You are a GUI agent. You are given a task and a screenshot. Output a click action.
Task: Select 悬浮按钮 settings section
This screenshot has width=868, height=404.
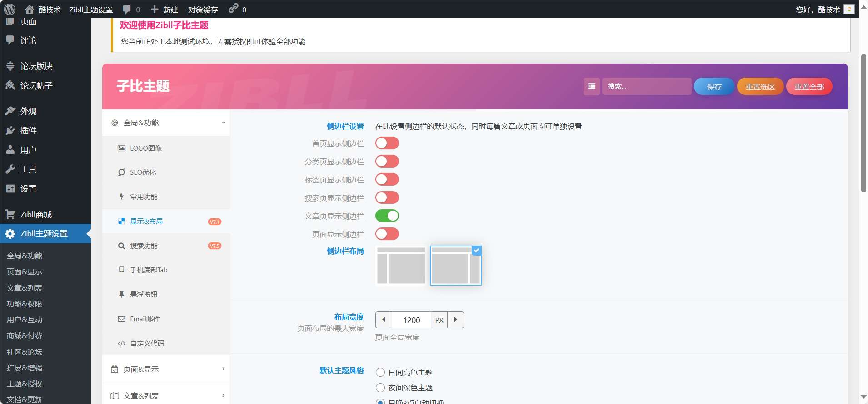(166, 295)
